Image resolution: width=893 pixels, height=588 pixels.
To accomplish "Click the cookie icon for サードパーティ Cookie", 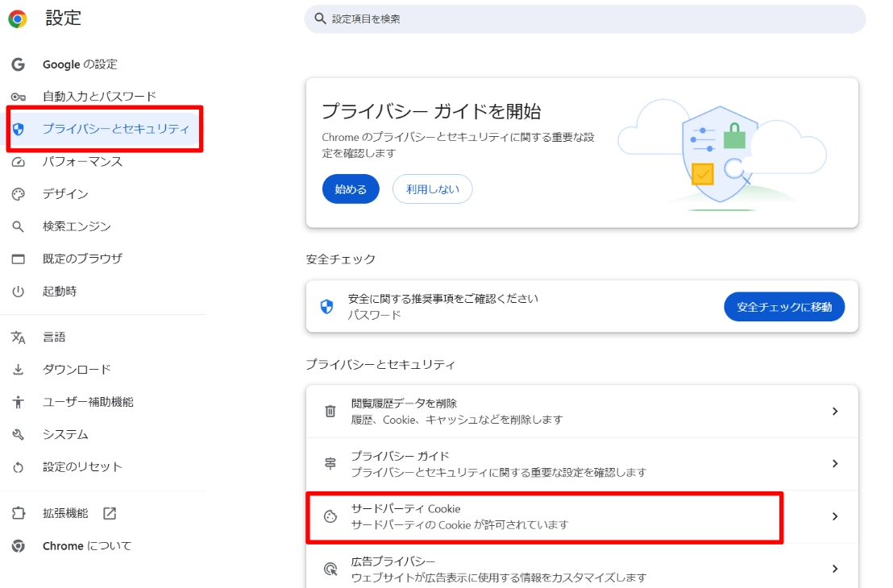I will pos(330,516).
